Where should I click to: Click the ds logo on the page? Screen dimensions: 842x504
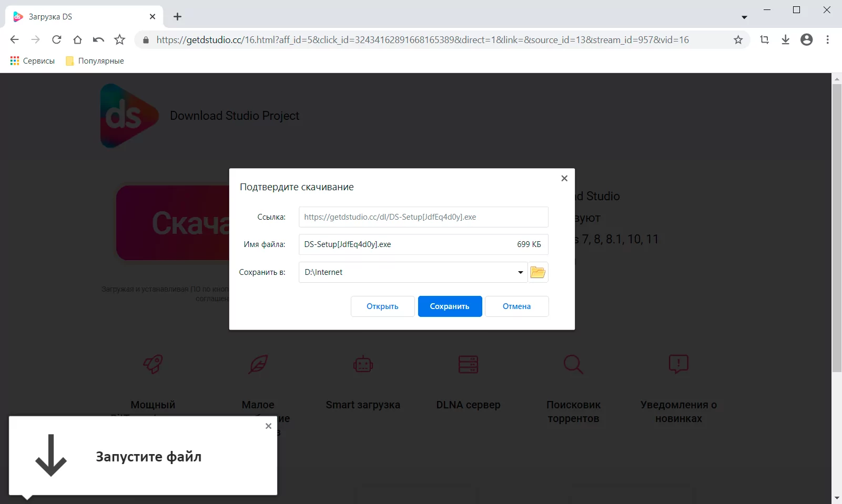coord(129,116)
